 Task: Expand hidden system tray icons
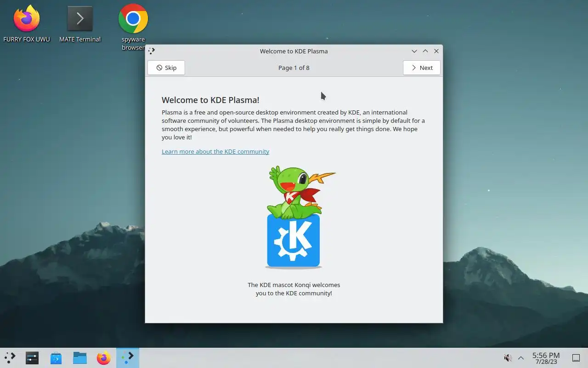click(521, 358)
